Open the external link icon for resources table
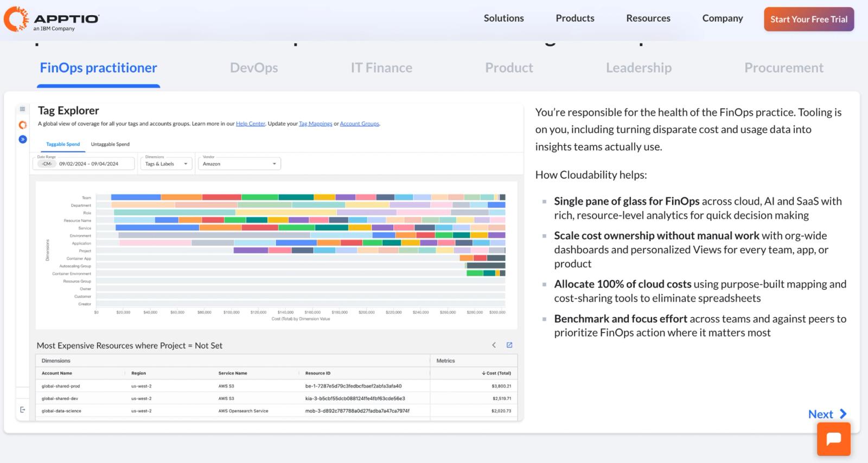 point(509,345)
